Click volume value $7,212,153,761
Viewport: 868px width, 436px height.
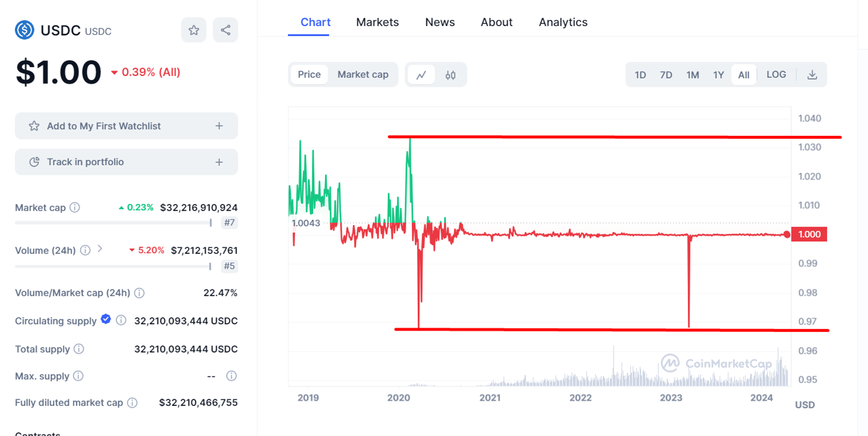click(x=204, y=250)
